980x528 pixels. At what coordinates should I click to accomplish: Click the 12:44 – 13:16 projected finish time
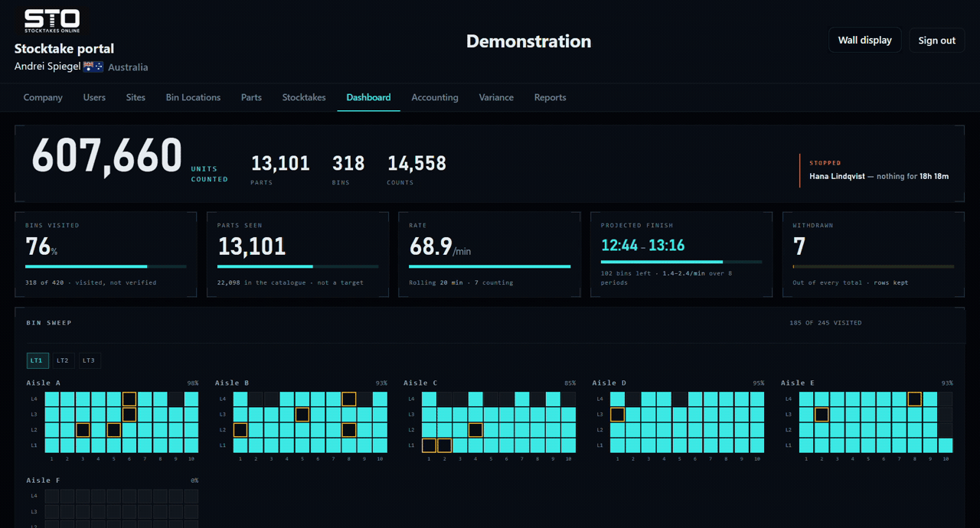[x=643, y=246]
